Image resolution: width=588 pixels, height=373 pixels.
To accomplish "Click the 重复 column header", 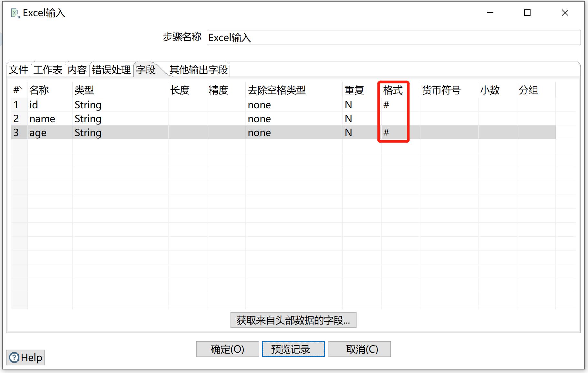I will (x=362, y=90).
